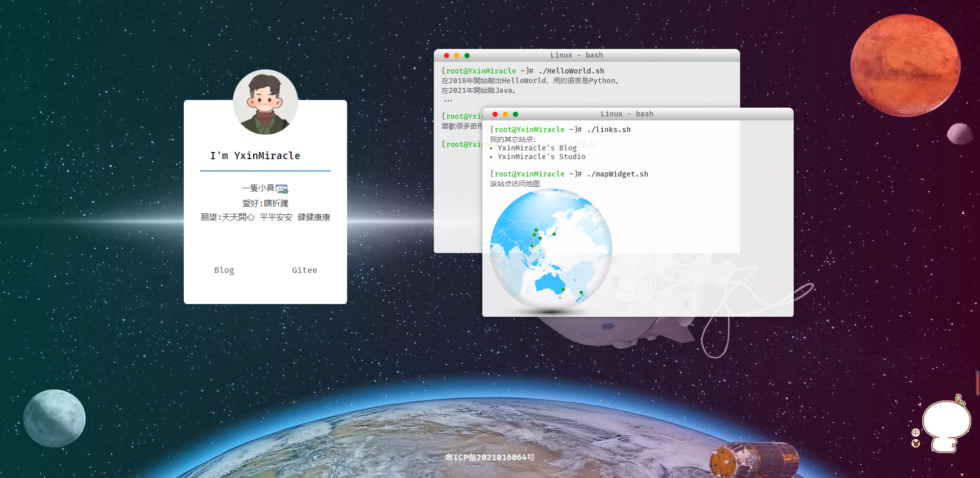Image resolution: width=980 pixels, height=478 pixels.
Task: Click the 该站点访问地图 caption
Action: point(515,184)
